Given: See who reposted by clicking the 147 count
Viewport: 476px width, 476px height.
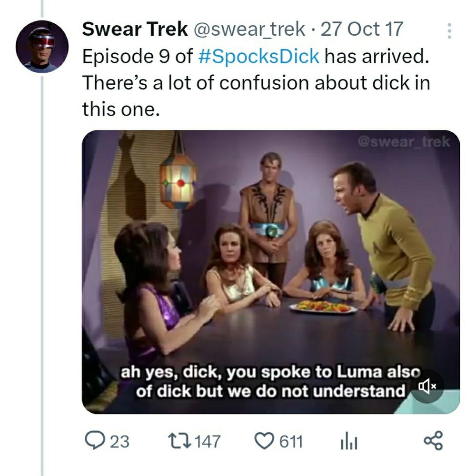Looking at the screenshot, I should point(205,442).
